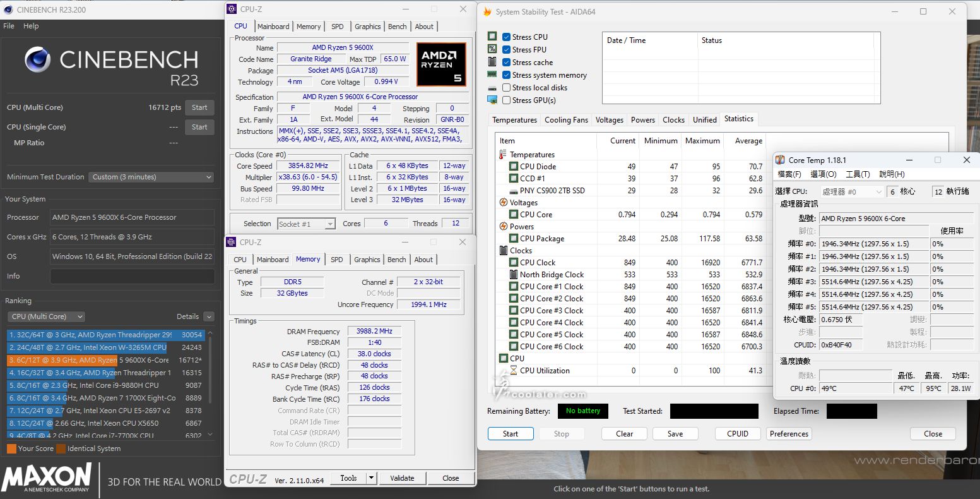This screenshot has height=499, width=980.
Task: Click the Powers icon in Statistics list
Action: pos(503,227)
